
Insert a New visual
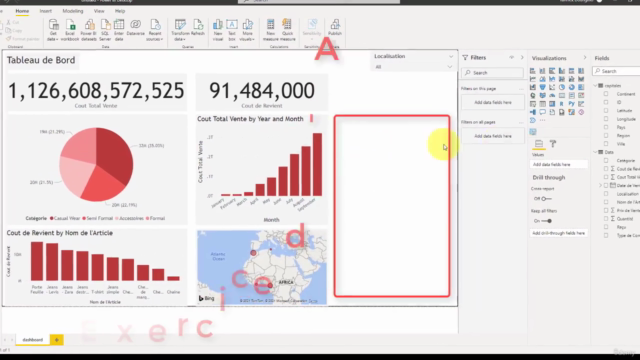click(218, 30)
